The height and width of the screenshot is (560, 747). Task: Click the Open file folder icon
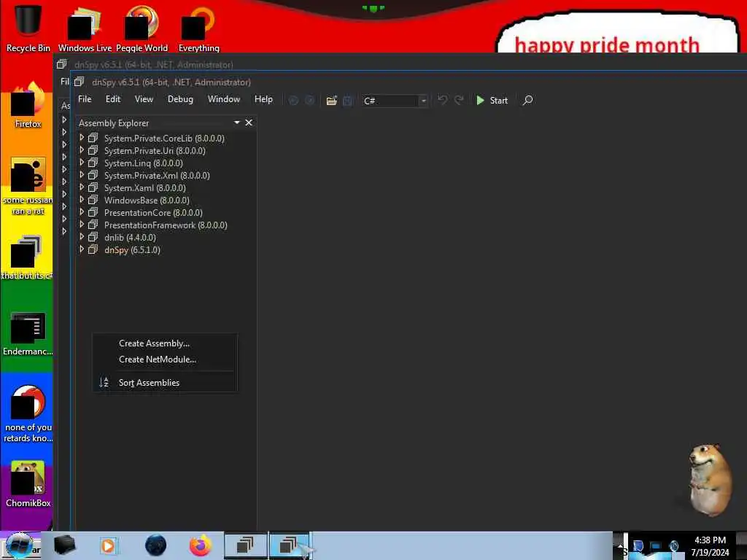click(x=332, y=101)
